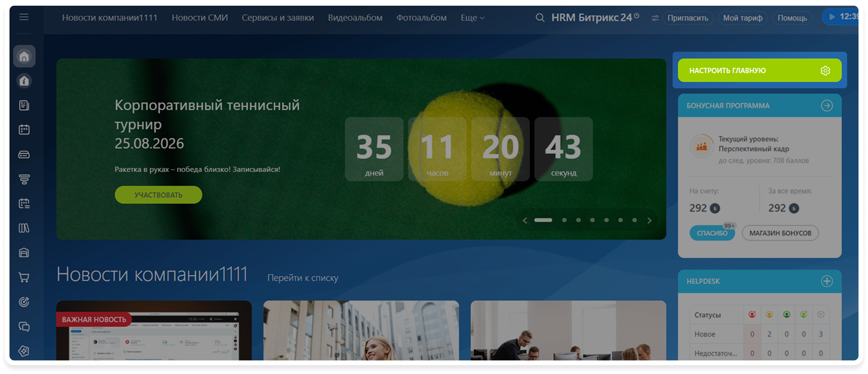This screenshot has width=868, height=374.
Task: Open the warehouse sidebar icon
Action: coord(24,252)
